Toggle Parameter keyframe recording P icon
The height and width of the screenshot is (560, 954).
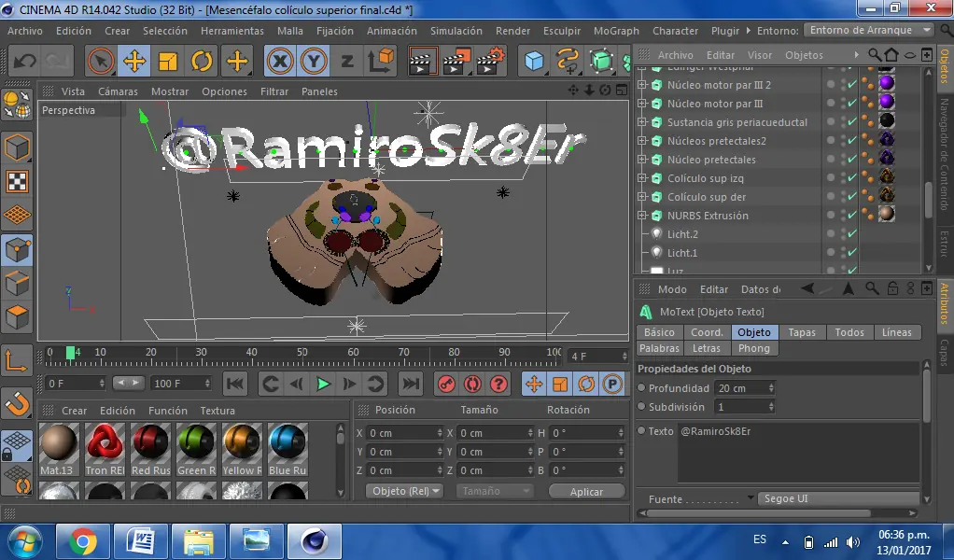612,384
